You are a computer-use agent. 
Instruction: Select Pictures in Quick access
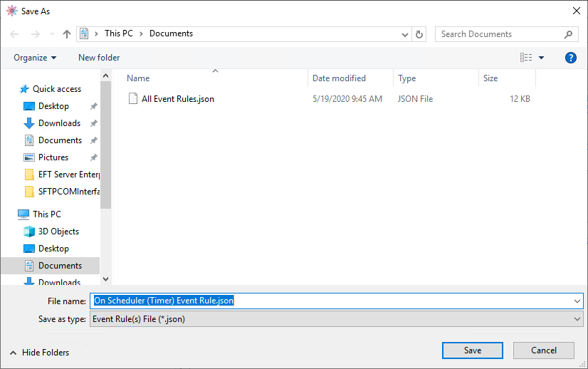53,157
